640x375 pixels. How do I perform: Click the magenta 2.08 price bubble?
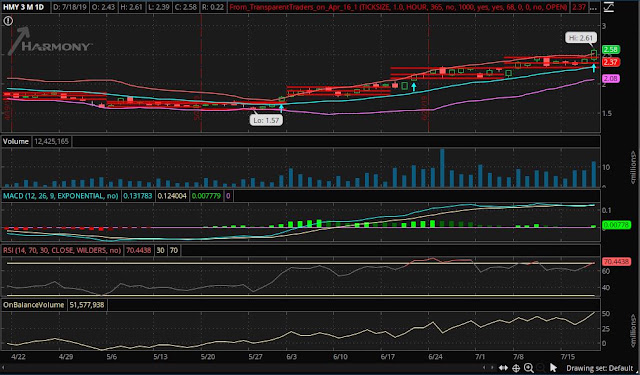click(x=611, y=78)
